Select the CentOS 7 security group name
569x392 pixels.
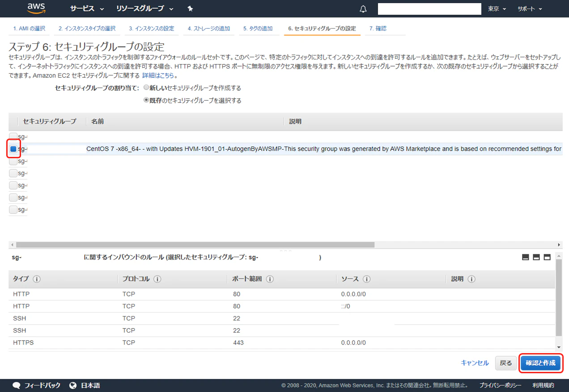click(324, 149)
